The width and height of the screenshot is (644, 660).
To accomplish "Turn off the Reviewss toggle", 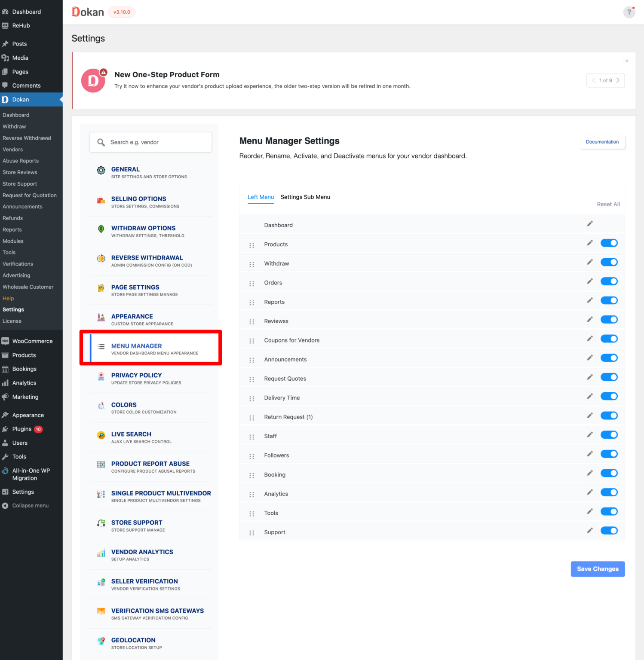I will 609,319.
